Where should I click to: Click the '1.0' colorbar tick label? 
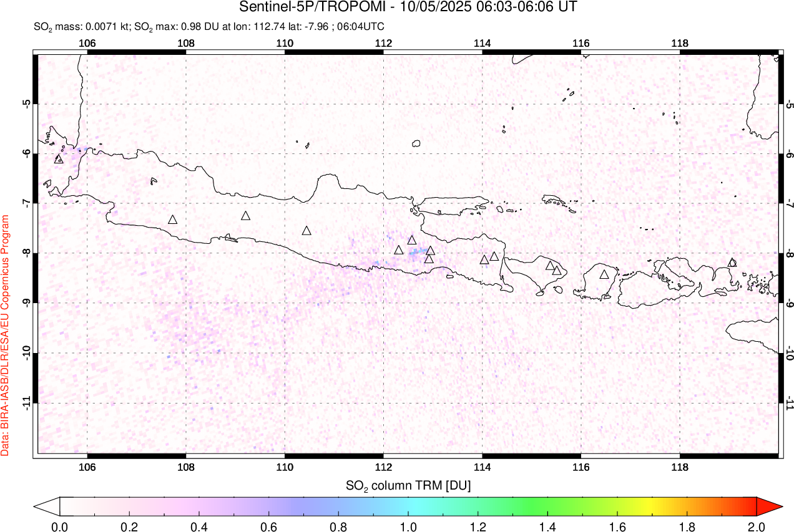408,526
